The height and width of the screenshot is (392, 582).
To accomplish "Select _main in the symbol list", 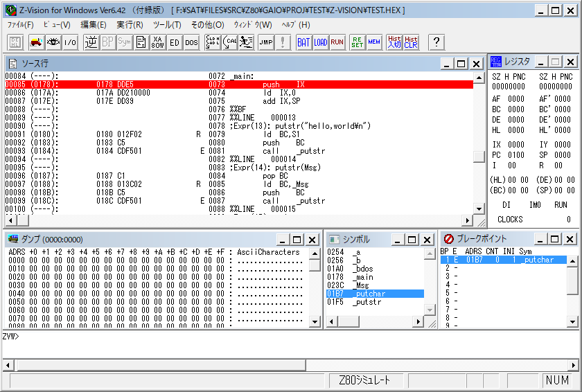I will click(362, 277).
